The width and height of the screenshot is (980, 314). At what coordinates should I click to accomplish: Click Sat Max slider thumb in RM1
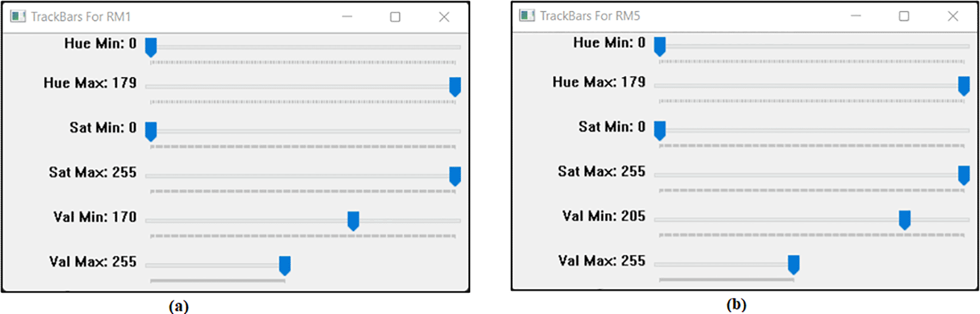click(x=455, y=176)
